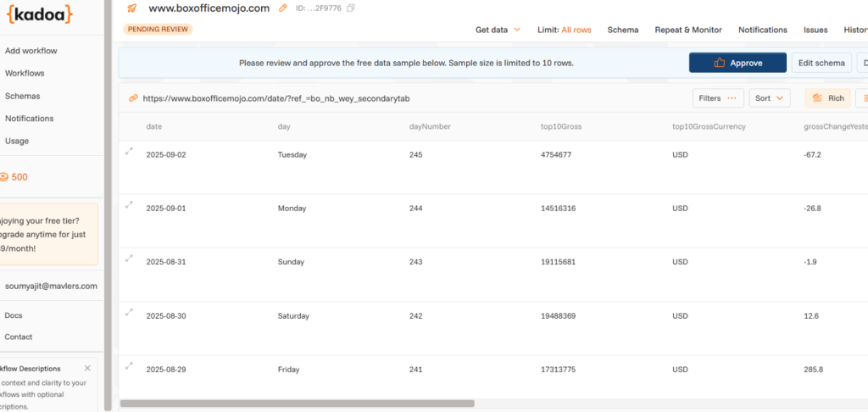Click the upgrade free tier banner

48,234
